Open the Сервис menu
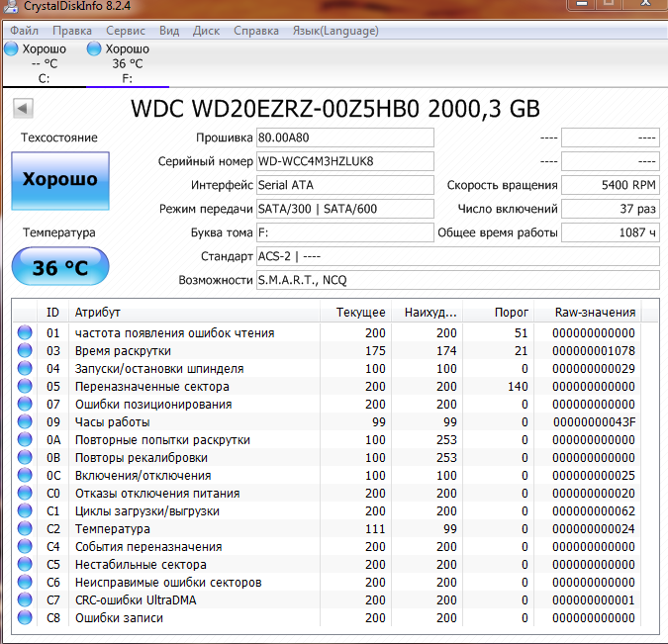Screen dimensions: 668x644 click(126, 31)
